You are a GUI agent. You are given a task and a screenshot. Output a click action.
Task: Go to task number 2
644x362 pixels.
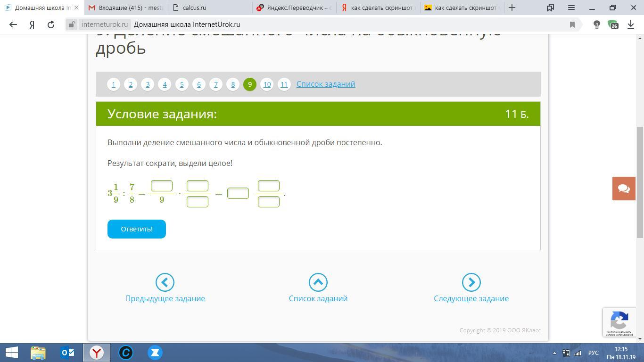coord(131,84)
